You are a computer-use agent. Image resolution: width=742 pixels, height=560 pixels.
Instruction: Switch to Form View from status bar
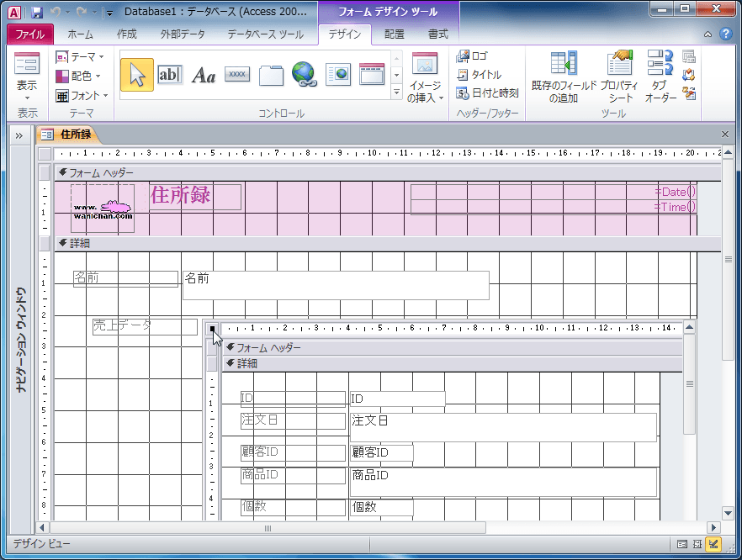coord(682,544)
